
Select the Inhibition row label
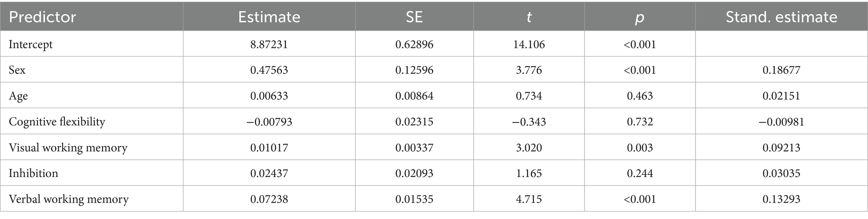(33, 173)
